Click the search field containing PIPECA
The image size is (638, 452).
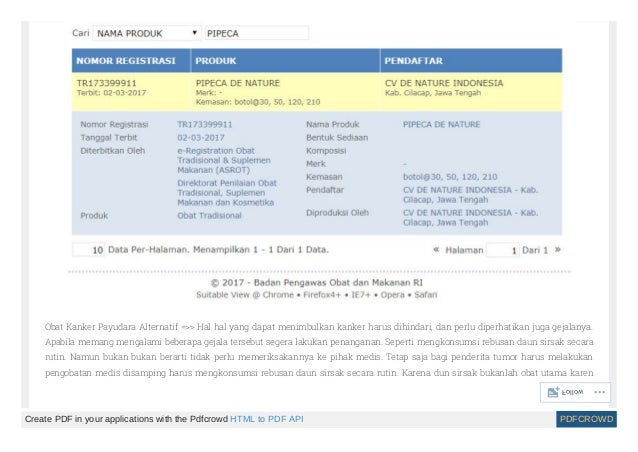tap(257, 33)
